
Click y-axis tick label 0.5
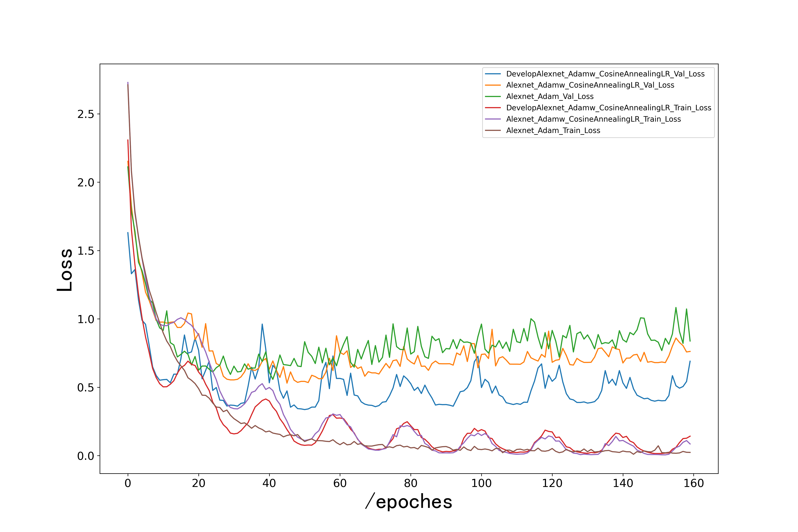(x=86, y=388)
